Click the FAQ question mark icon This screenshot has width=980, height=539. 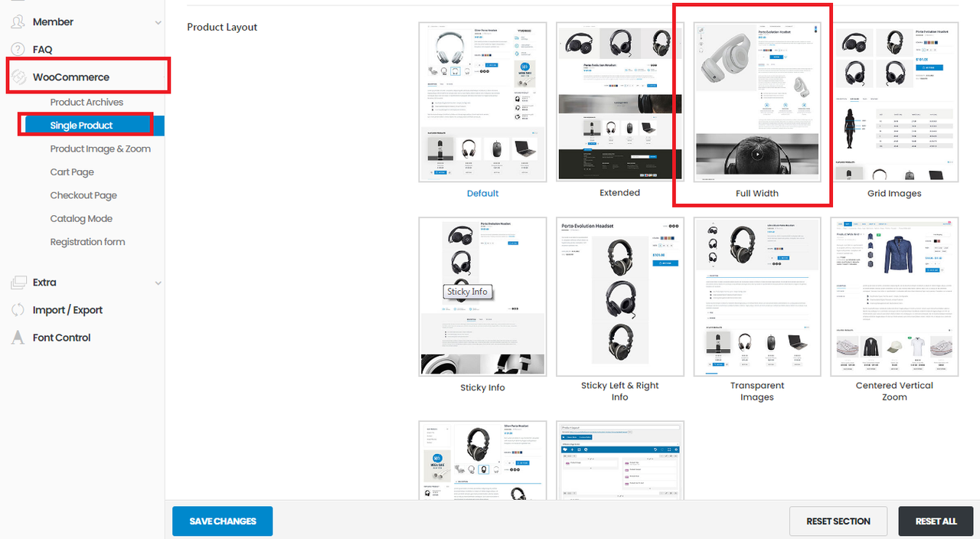(18, 50)
